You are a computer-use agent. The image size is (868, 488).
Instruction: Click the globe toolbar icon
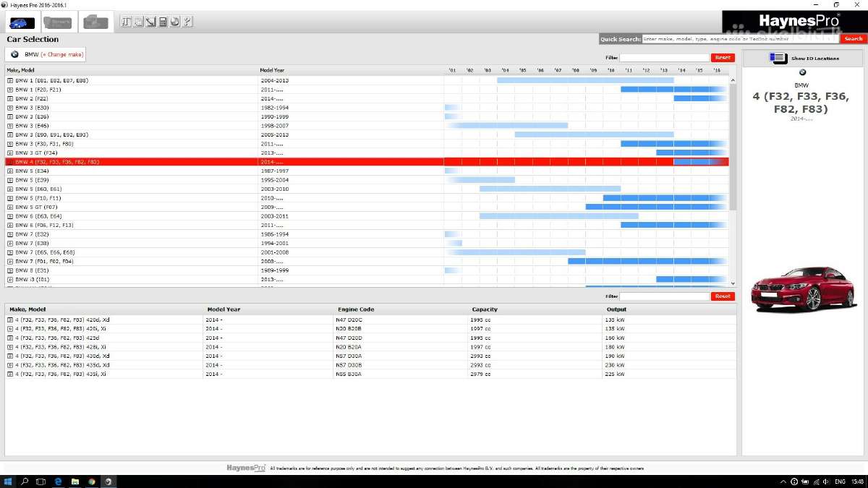pyautogui.click(x=175, y=22)
